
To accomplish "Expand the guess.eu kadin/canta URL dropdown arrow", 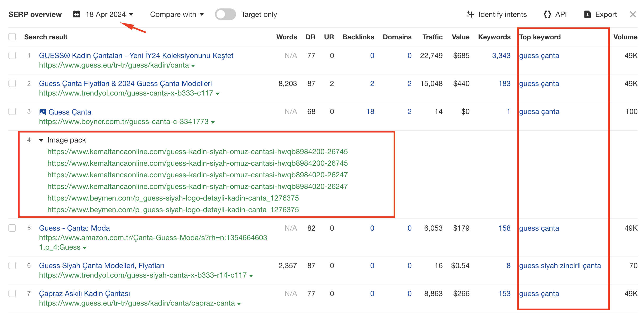I will coord(193,66).
